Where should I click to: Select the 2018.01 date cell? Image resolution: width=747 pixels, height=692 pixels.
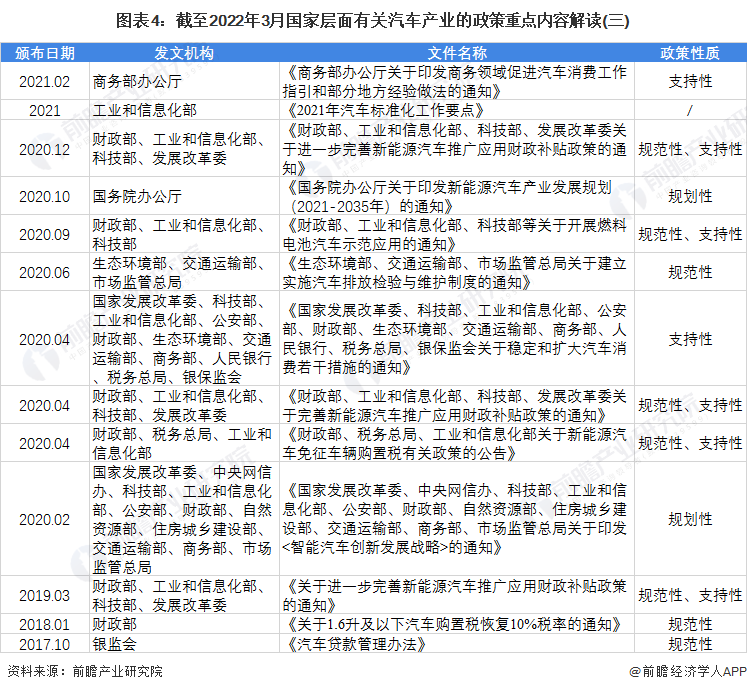(x=44, y=625)
